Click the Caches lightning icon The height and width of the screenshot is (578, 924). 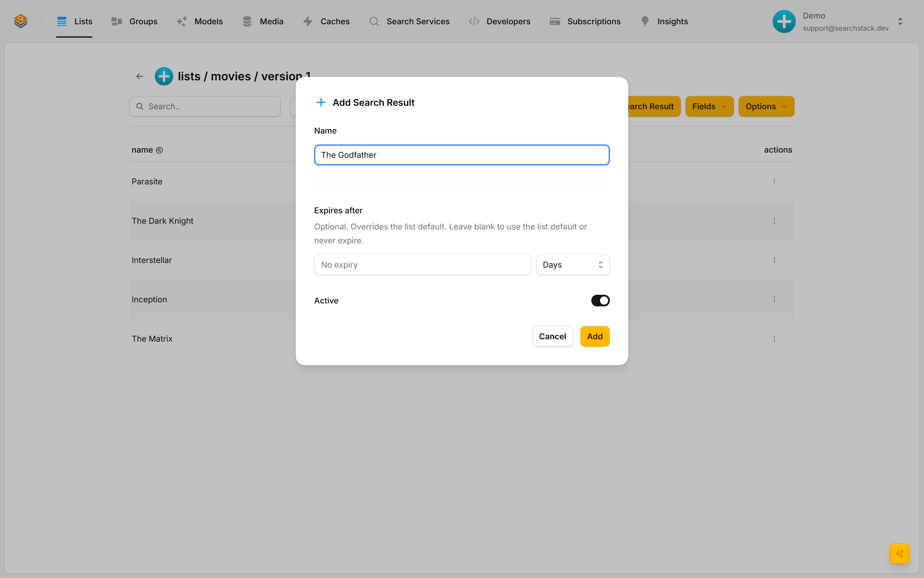(308, 21)
